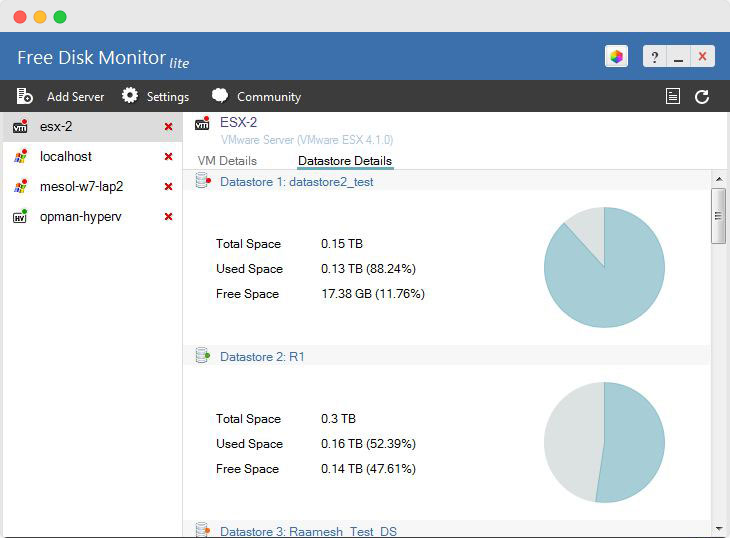
Task: Click Add Server label in toolbar
Action: 75,96
